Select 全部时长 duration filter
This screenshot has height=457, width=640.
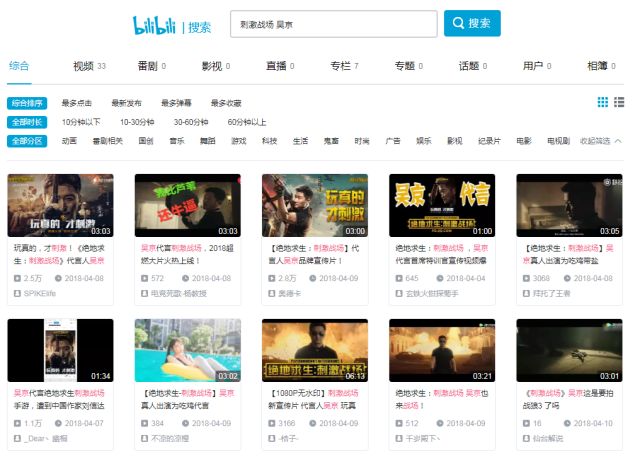point(27,122)
